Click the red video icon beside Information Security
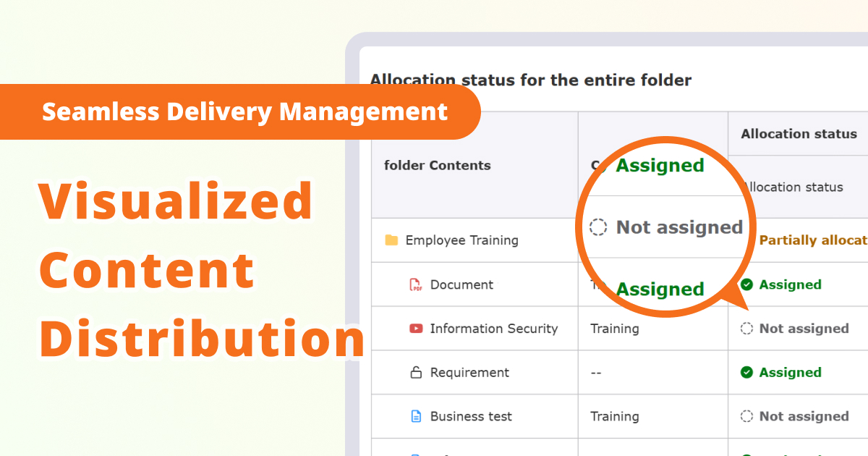 coord(416,329)
